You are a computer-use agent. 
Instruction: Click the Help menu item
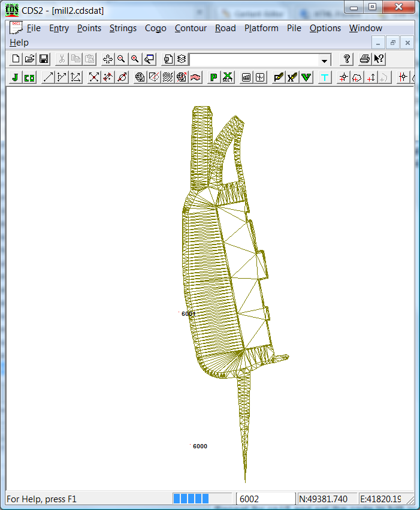(x=19, y=43)
